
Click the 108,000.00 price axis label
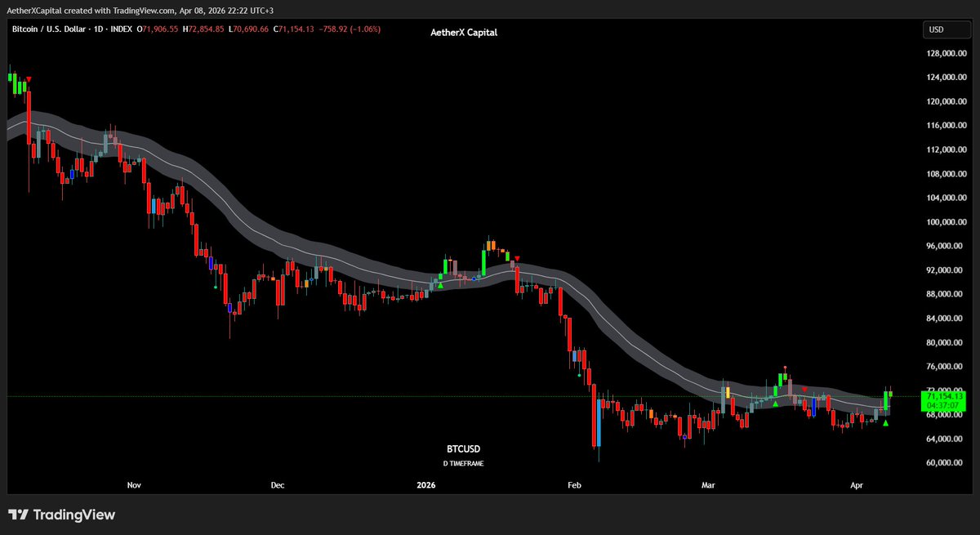coord(947,174)
